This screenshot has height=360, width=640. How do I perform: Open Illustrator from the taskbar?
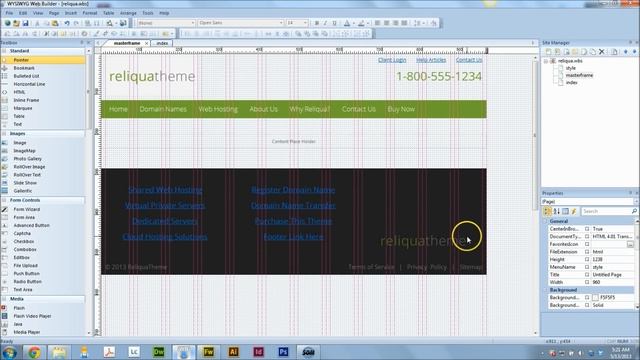click(x=233, y=351)
